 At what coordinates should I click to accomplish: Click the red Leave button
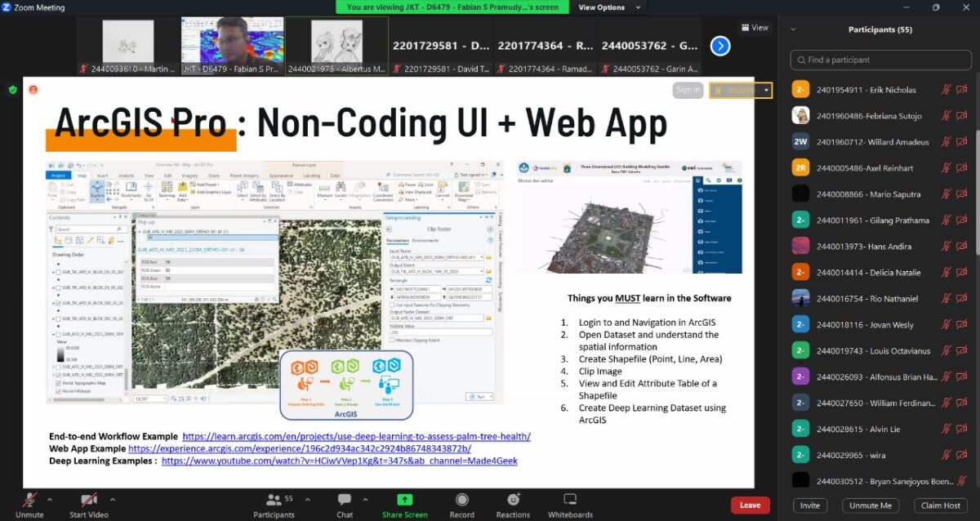[751, 505]
